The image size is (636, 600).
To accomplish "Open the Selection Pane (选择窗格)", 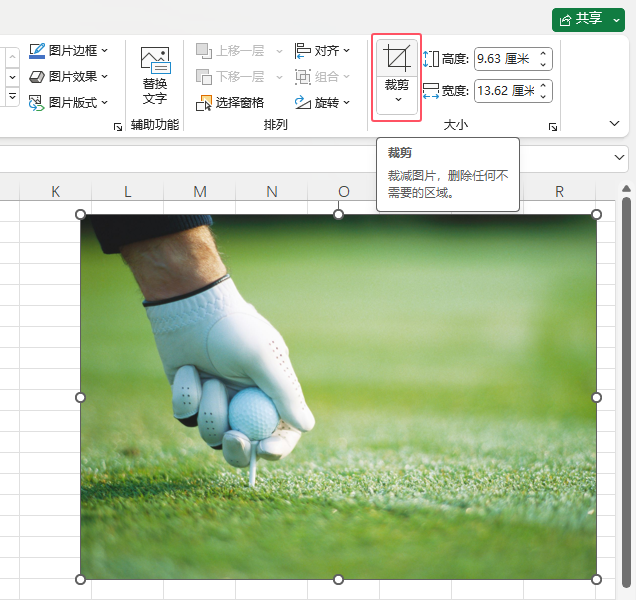I will point(230,103).
